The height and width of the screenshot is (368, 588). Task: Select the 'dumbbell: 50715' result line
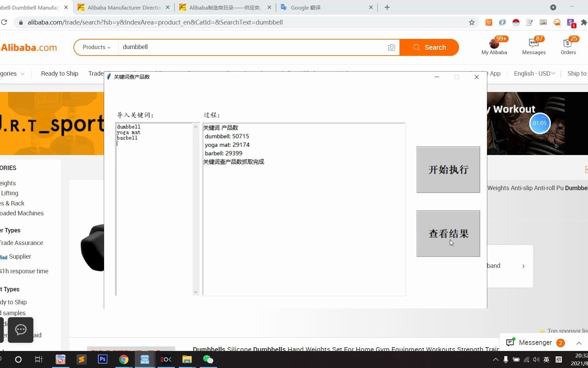click(x=227, y=136)
